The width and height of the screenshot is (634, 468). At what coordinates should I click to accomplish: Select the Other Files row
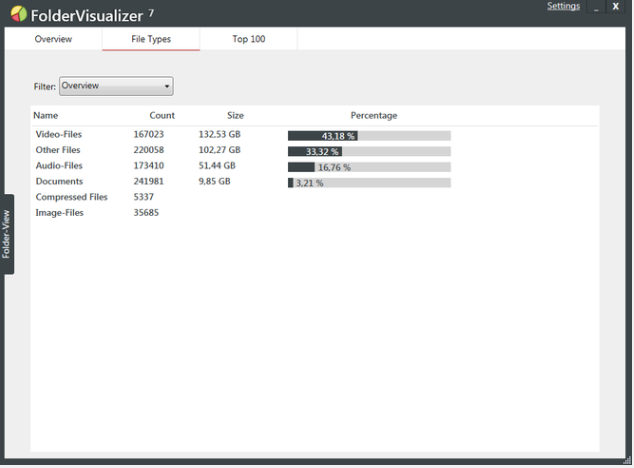coord(58,151)
